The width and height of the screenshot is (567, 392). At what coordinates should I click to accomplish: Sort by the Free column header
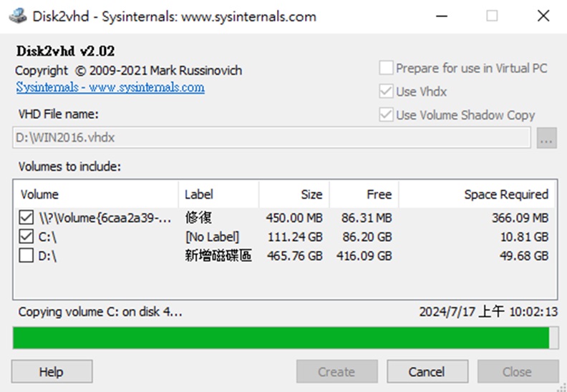tap(364, 195)
